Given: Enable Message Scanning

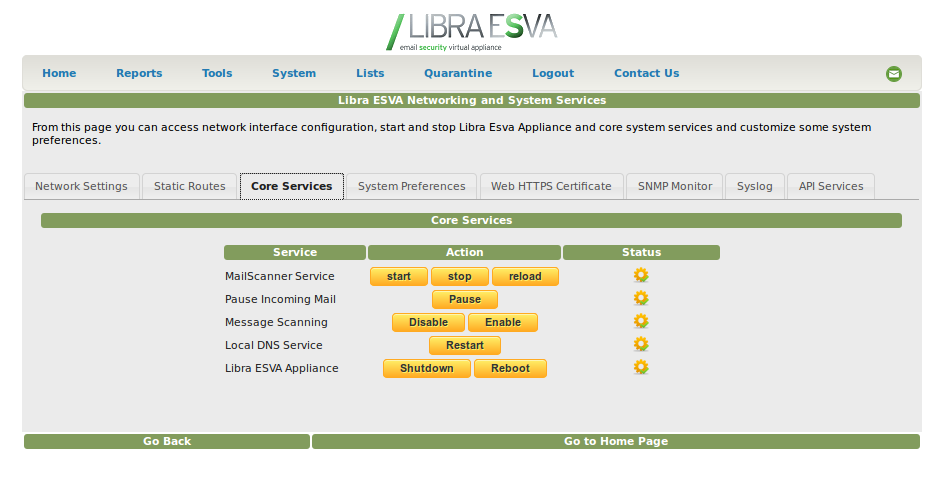Looking at the screenshot, I should [503, 322].
